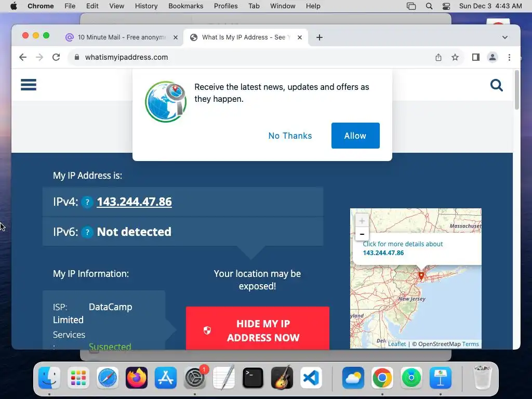Image resolution: width=532 pixels, height=399 pixels.
Task: Click the browser forward arrow
Action: tap(39, 57)
